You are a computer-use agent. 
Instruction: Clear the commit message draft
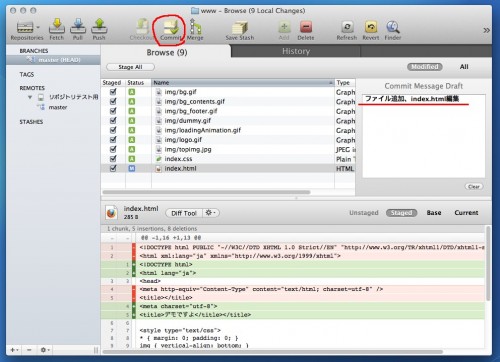tap(474, 187)
